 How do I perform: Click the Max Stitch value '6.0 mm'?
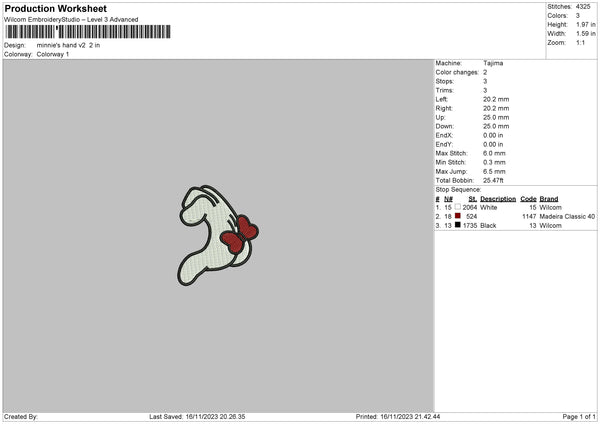[x=494, y=153]
